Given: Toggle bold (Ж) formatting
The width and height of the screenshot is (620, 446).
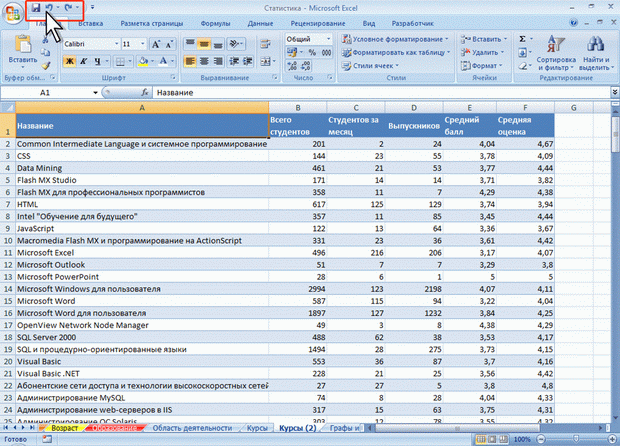Looking at the screenshot, I should (70, 61).
